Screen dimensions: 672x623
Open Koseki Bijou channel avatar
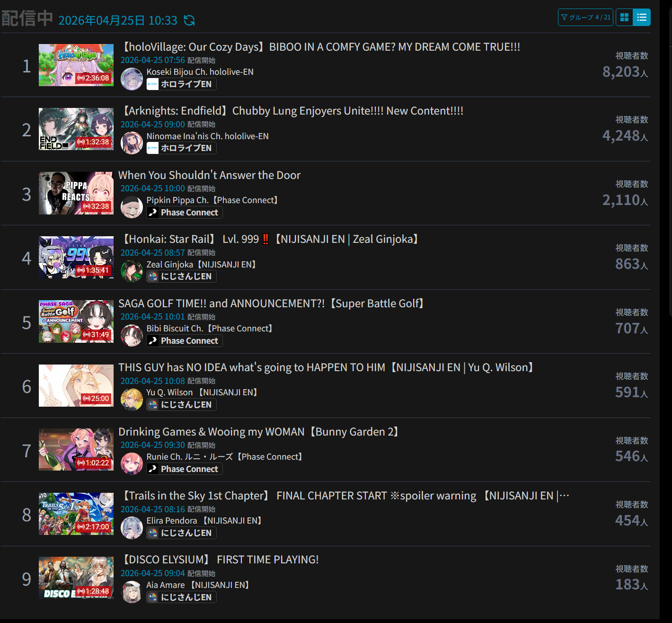(x=132, y=79)
